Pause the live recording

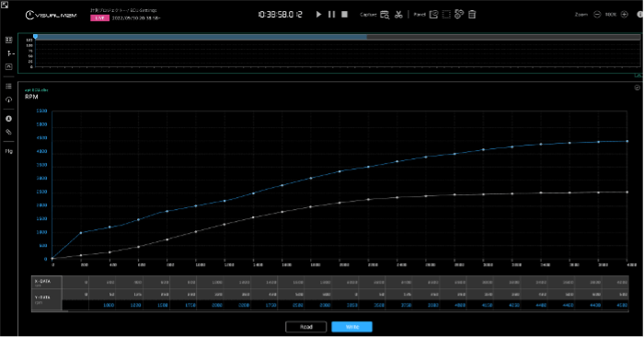[331, 15]
